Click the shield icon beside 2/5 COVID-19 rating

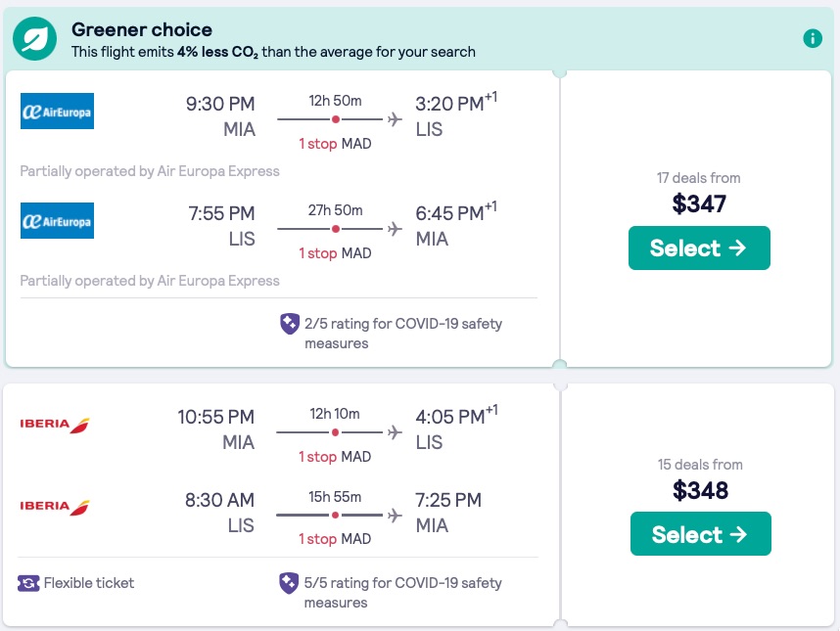[x=290, y=324]
